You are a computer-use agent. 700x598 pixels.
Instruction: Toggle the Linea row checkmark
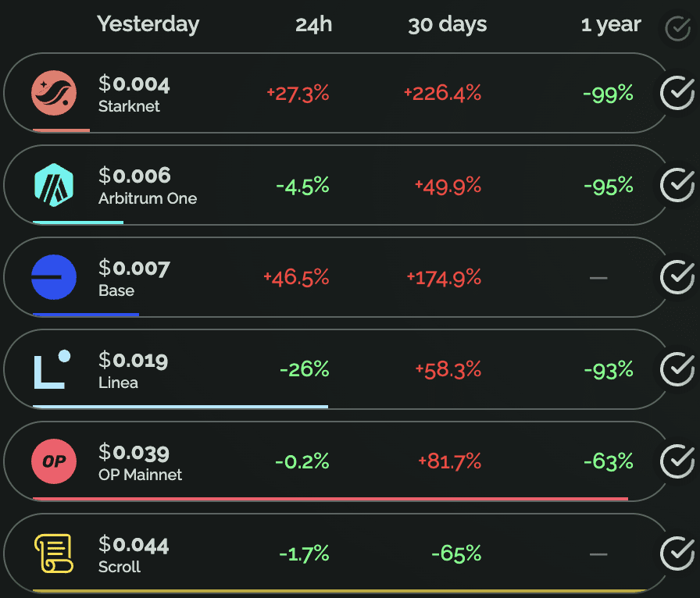click(x=677, y=369)
